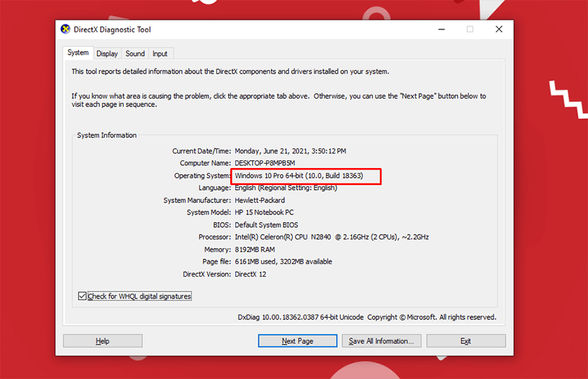Click the System Information group heading
Image resolution: width=588 pixels, height=379 pixels.
[x=107, y=135]
